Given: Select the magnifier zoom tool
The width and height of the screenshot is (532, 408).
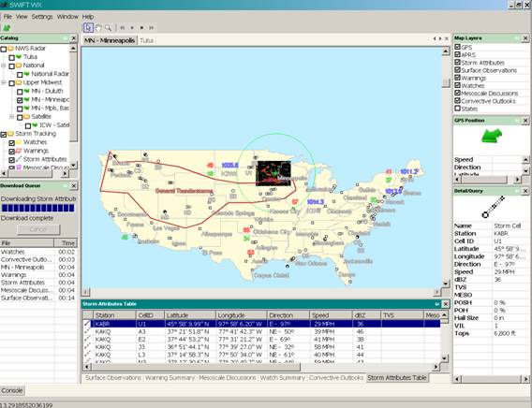Looking at the screenshot, I should coord(109,28).
